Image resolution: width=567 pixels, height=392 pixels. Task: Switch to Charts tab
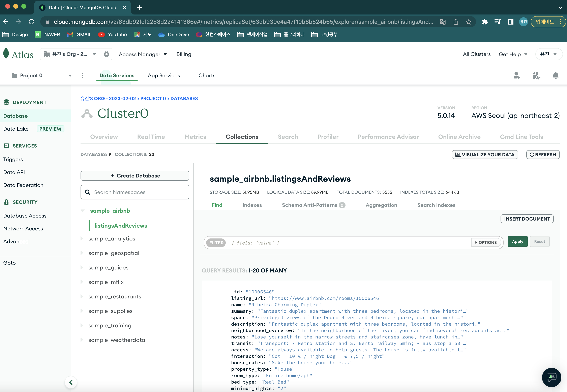tap(207, 75)
